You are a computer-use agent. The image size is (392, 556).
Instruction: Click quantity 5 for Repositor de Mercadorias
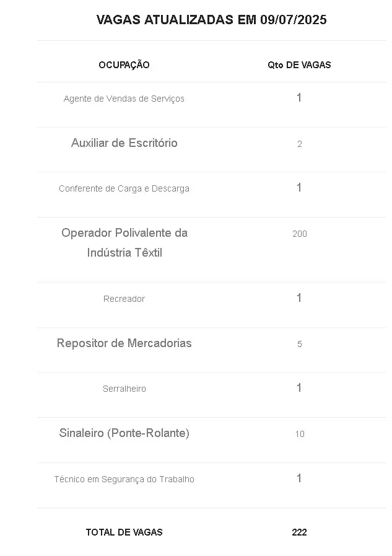(299, 344)
